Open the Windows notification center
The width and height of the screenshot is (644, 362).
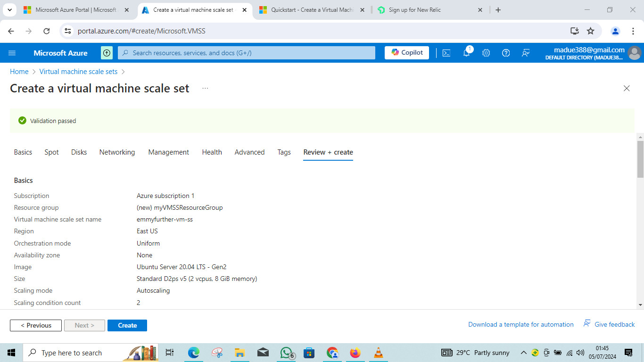tap(628, 353)
